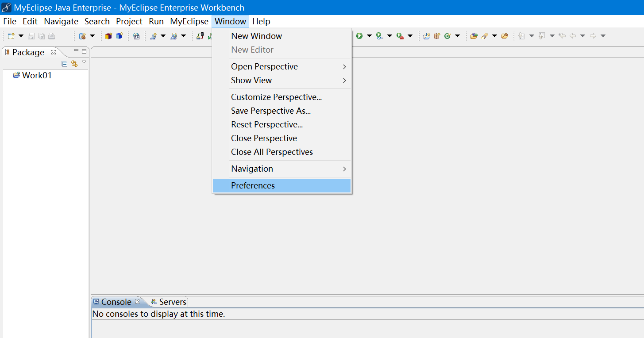Open dropdown beside pyramid document icon
The width and height of the screenshot is (644, 338).
click(x=183, y=36)
